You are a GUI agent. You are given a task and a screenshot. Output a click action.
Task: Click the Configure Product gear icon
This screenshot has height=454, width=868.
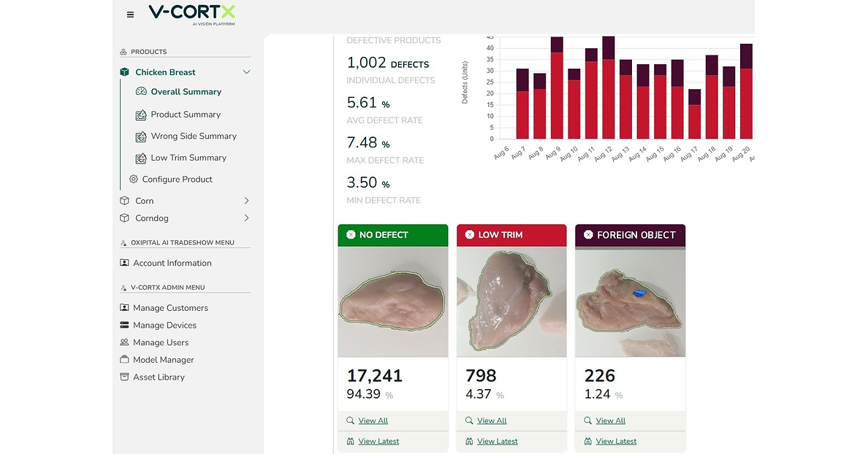134,179
